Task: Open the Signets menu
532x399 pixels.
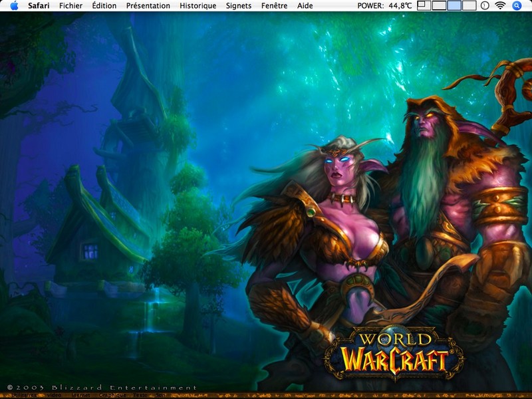Action: (239, 6)
